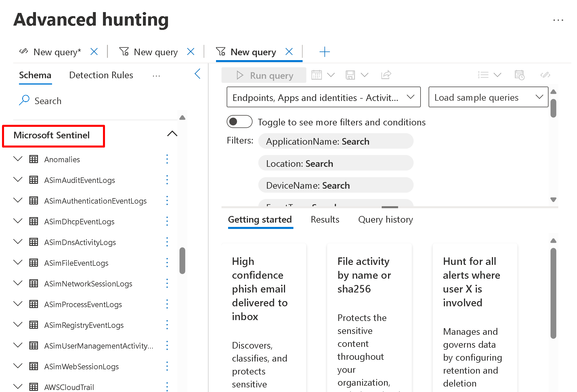Open the Query history tab
This screenshot has width=577, height=392.
(385, 220)
